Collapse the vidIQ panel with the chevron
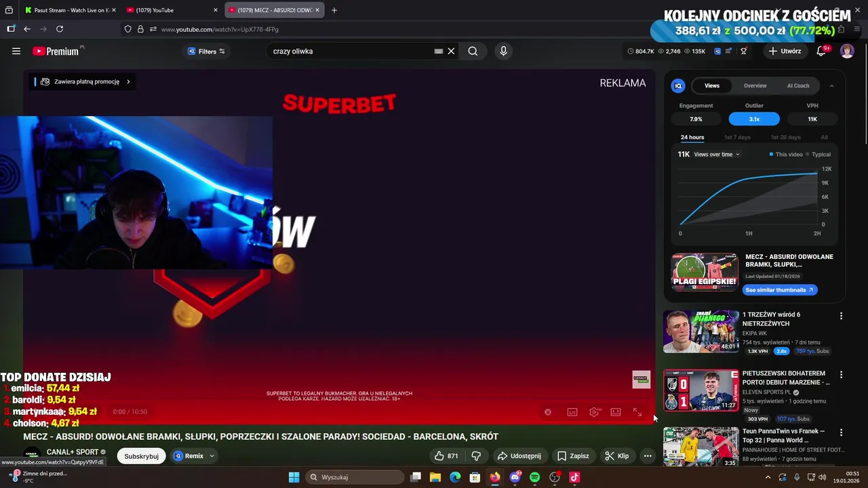868x488 pixels. (832, 85)
